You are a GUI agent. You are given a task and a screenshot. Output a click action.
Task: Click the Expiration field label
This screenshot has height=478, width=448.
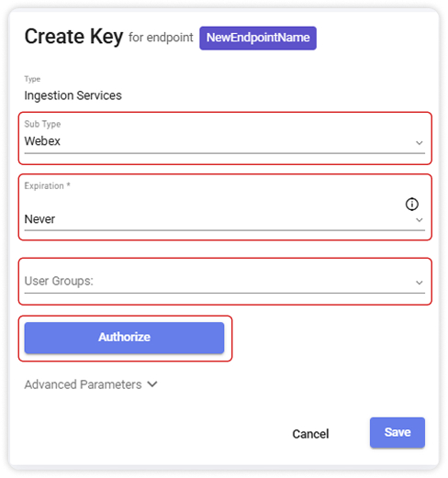[x=44, y=185]
